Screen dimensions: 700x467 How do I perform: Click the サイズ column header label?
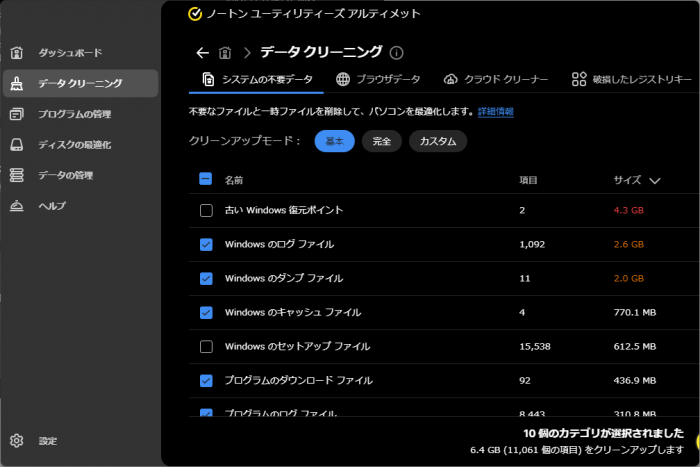click(627, 180)
